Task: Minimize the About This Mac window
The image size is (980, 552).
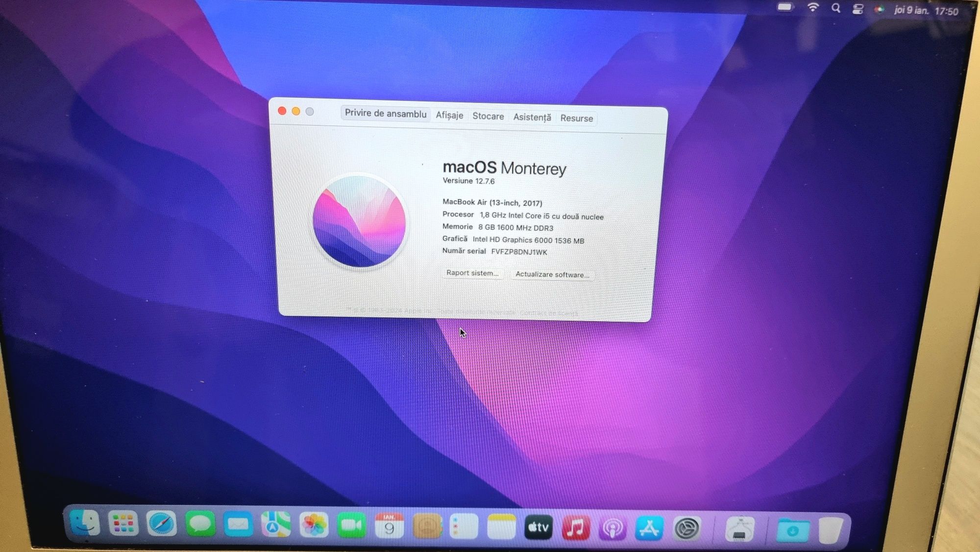Action: point(296,111)
